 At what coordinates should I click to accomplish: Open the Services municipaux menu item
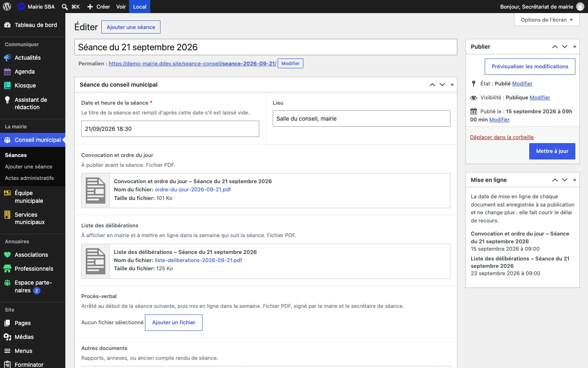tap(33, 218)
